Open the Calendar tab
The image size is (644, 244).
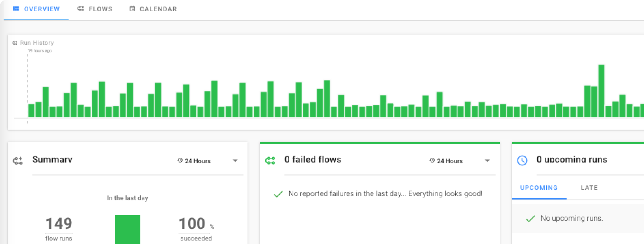[153, 9]
